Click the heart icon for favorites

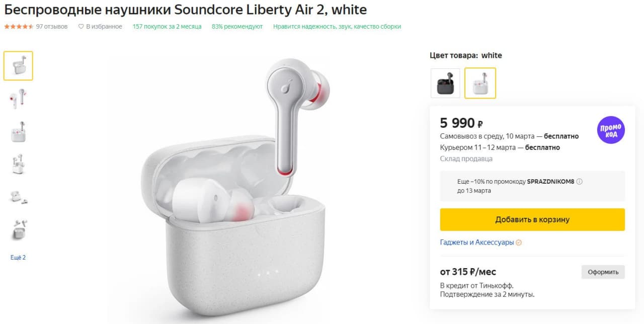(x=81, y=27)
